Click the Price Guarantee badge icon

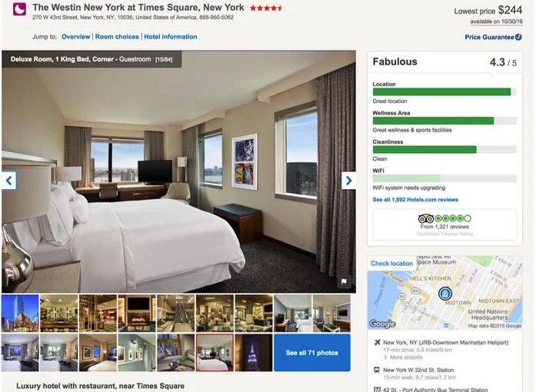(x=518, y=37)
